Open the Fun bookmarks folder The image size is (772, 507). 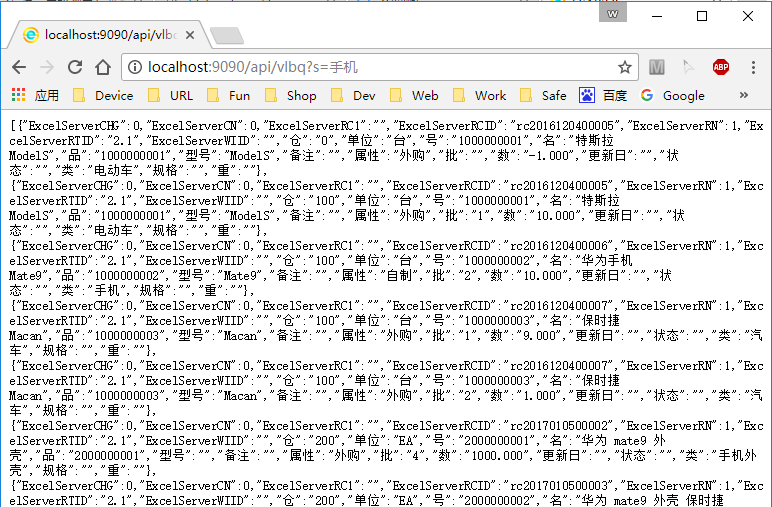pos(228,95)
